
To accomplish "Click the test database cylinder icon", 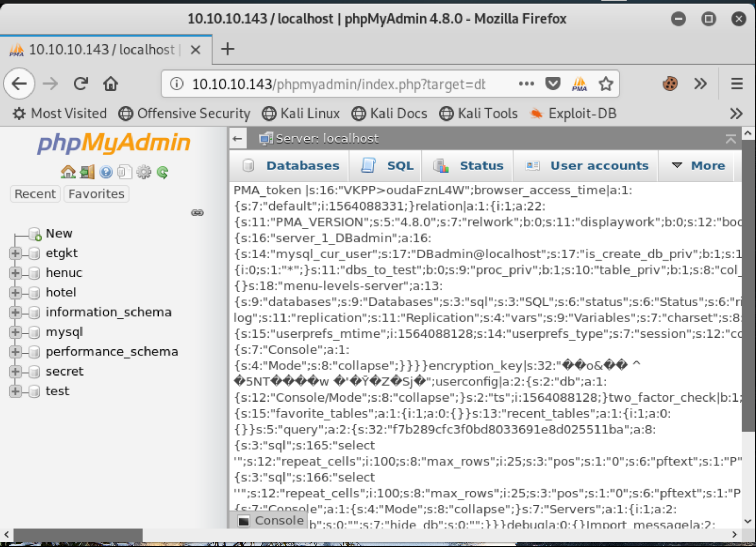I will (34, 391).
